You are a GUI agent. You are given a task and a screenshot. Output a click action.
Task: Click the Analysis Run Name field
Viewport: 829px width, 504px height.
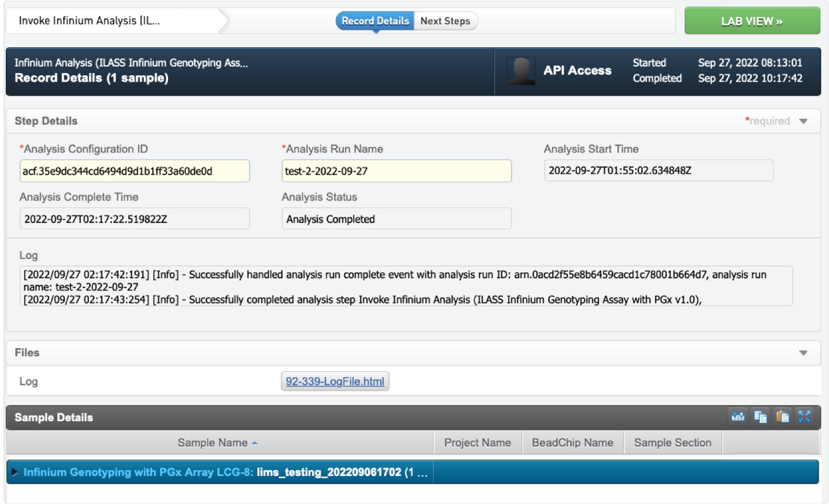396,171
